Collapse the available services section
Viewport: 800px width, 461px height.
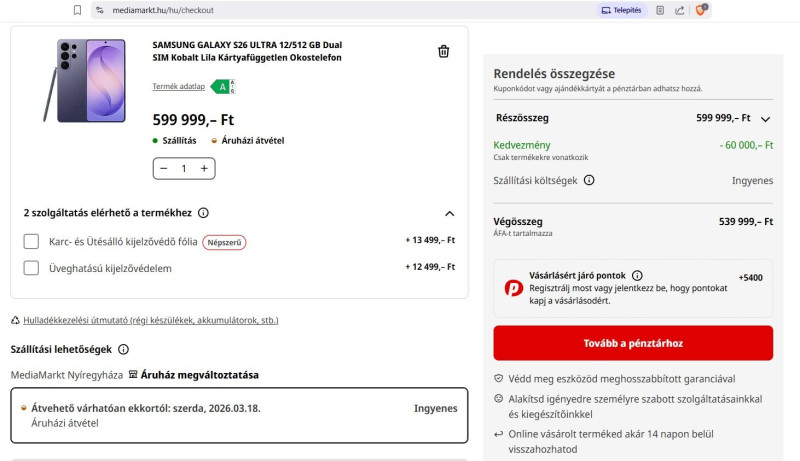(449, 213)
